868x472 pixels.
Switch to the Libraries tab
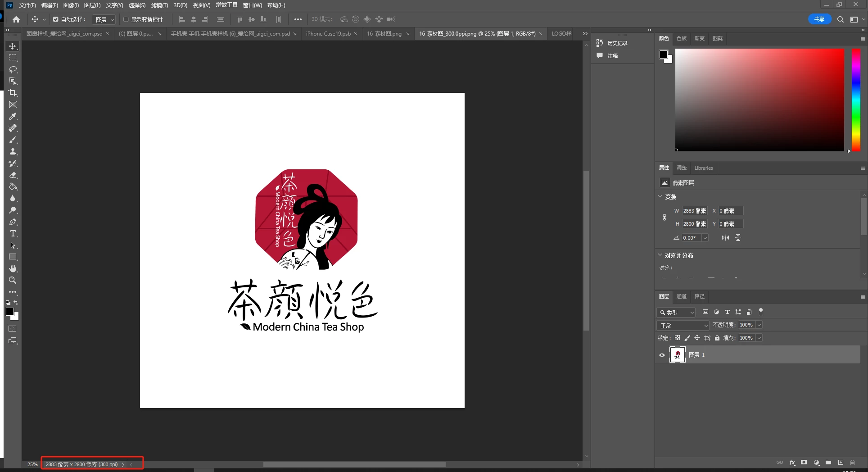pos(704,168)
